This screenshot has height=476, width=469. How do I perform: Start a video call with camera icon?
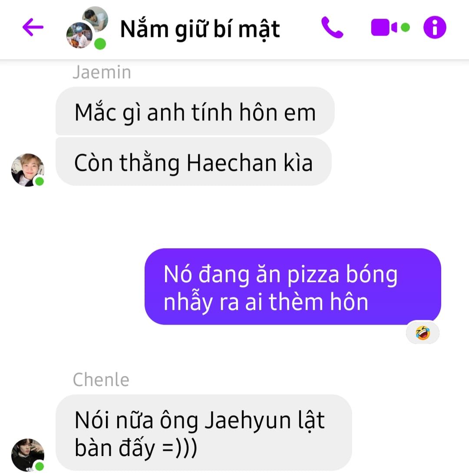tap(384, 27)
